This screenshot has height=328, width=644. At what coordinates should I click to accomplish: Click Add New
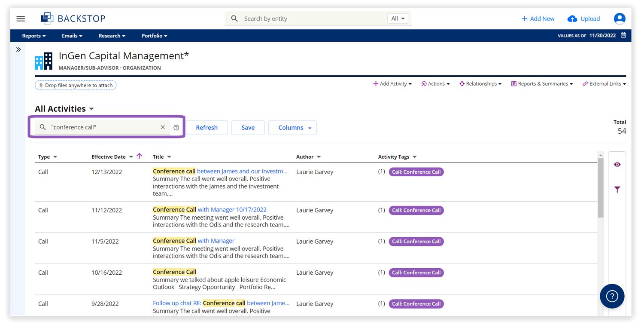[538, 18]
